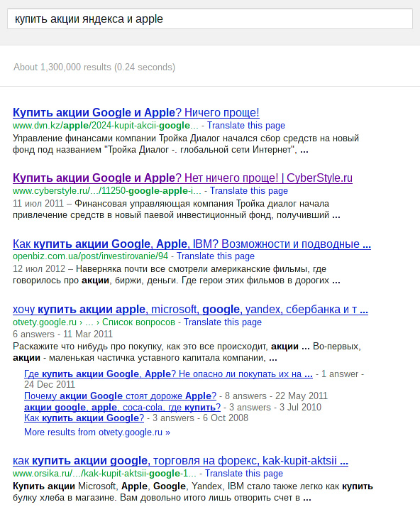Click the search box with the Russian query
Screen dimensions: 420x512
tap(210, 19)
